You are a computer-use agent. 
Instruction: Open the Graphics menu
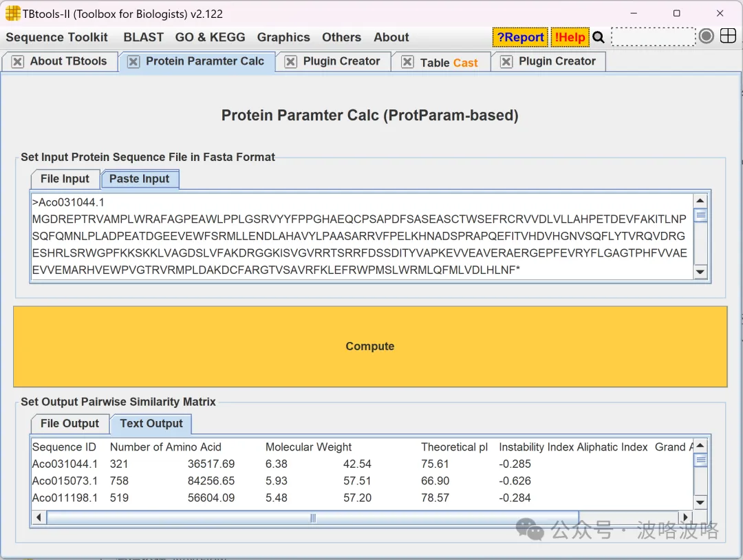(x=283, y=37)
